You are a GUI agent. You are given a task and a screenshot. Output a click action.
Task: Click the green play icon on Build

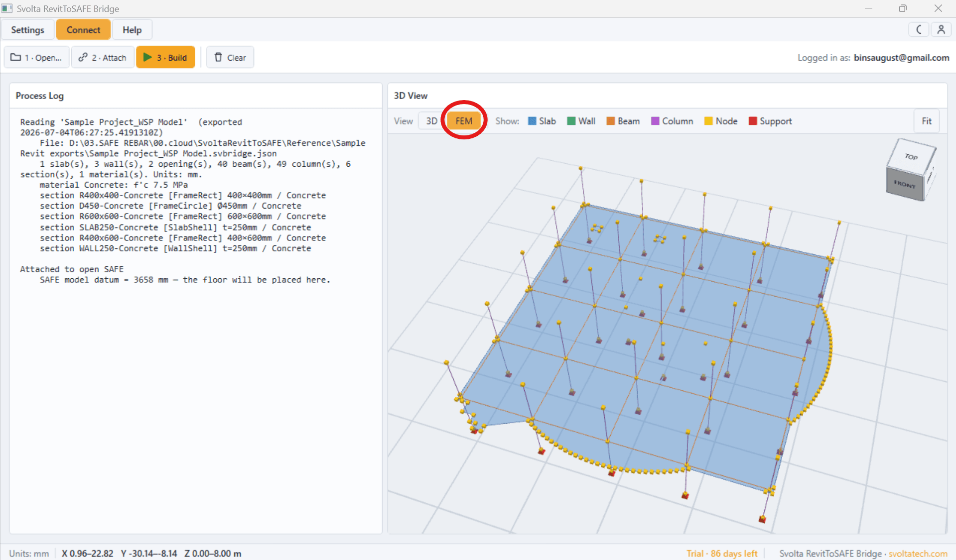pos(147,57)
